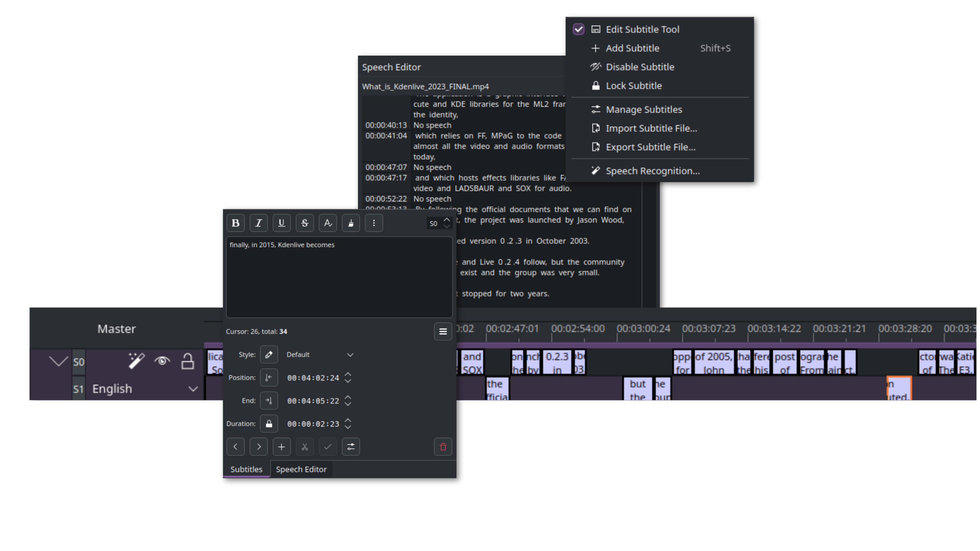Open the Default style dropdown
980x551 pixels.
pyautogui.click(x=320, y=355)
